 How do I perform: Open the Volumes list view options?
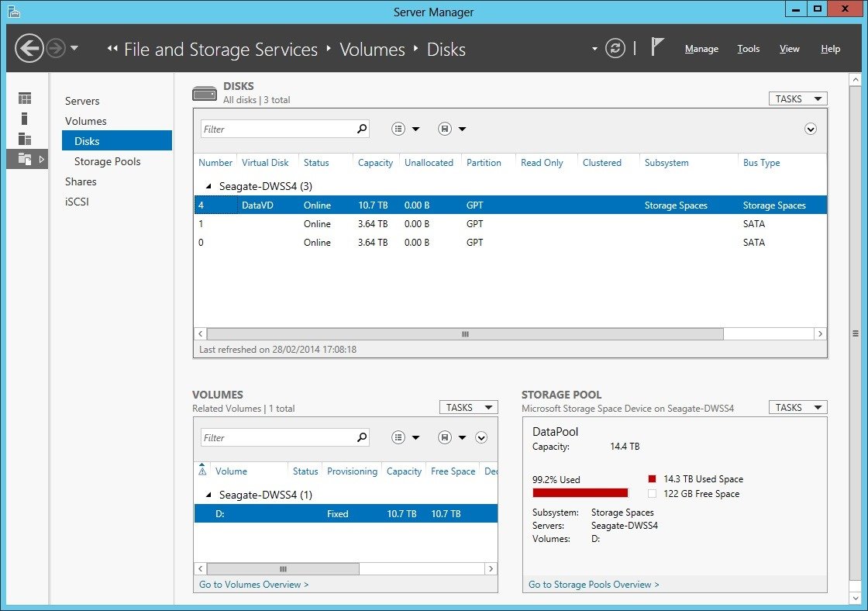[405, 437]
